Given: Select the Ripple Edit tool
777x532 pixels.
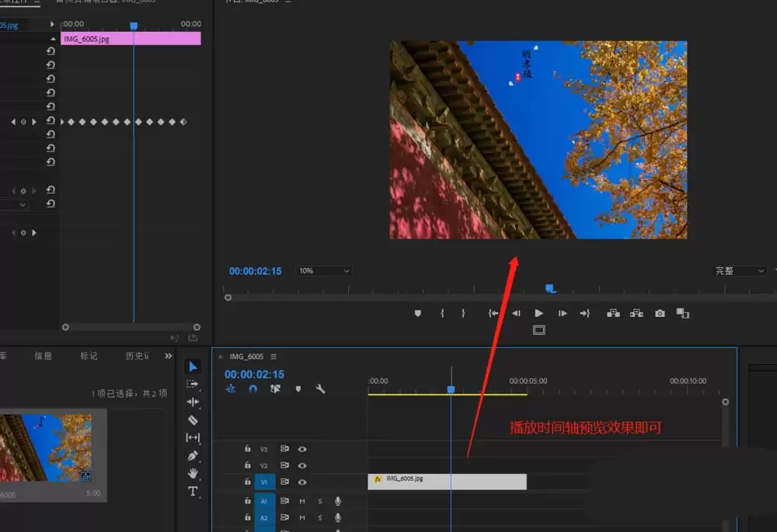Looking at the screenshot, I should coord(193,402).
